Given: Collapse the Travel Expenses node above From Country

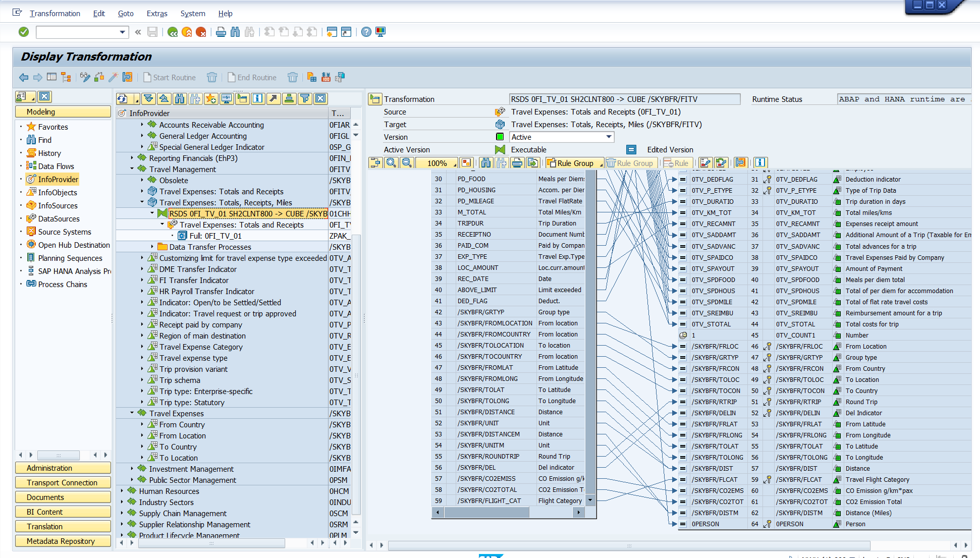Looking at the screenshot, I should coord(132,413).
